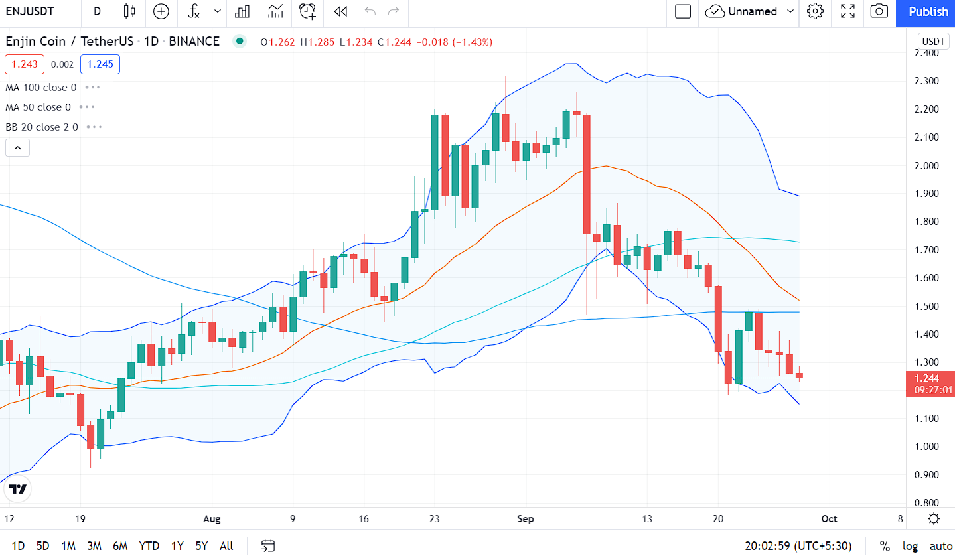Click the sell price 1.243 button
Image resolution: width=955 pixels, height=560 pixels.
click(x=25, y=64)
